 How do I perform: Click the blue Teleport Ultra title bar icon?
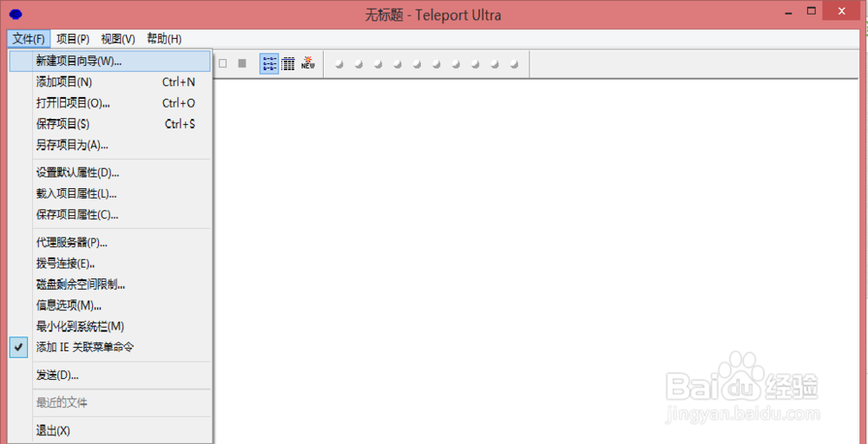[16, 15]
